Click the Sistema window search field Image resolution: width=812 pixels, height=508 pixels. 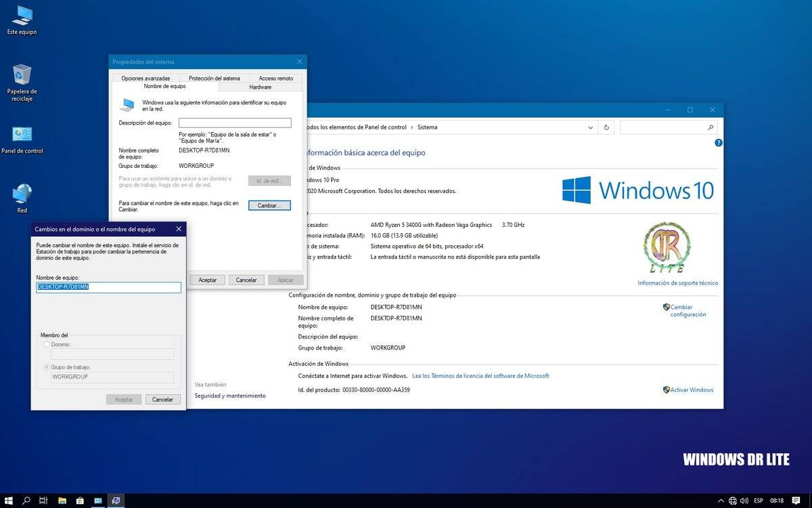pyautogui.click(x=669, y=127)
